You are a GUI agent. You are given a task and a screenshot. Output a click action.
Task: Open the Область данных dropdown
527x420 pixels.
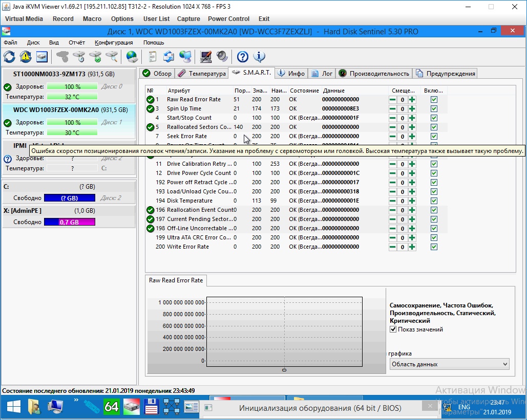449,364
